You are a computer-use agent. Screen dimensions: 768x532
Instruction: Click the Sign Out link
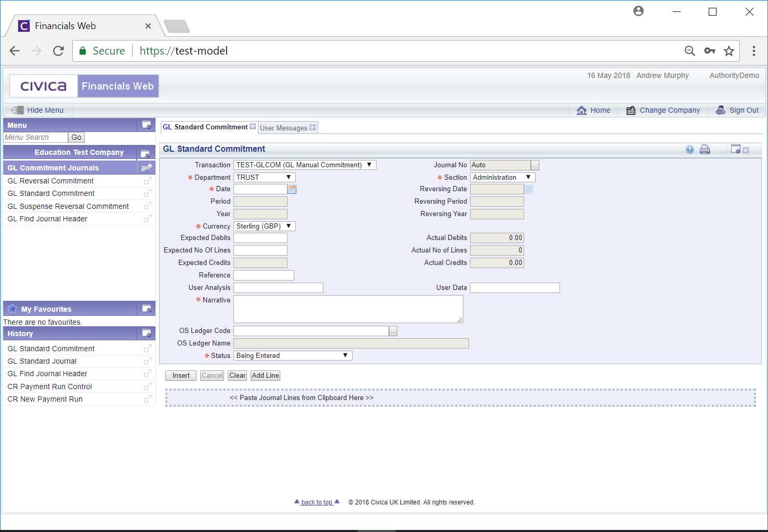(737, 110)
